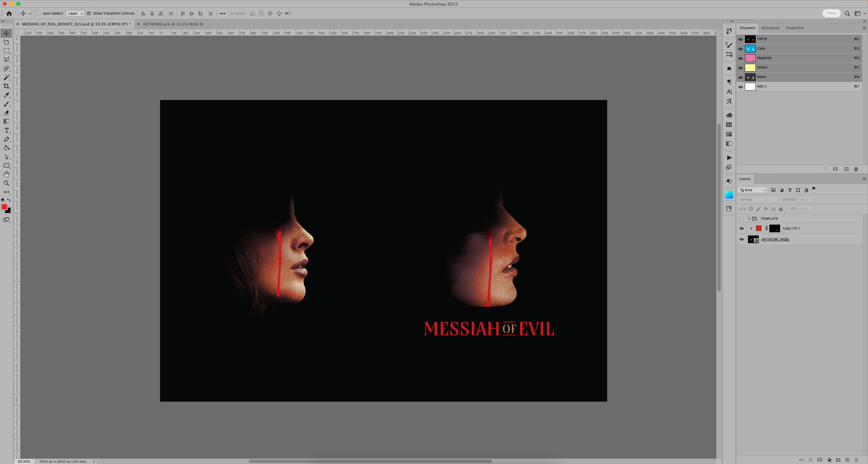Uncheck Show Transform Controls
Image resolution: width=868 pixels, height=464 pixels.
pos(89,14)
